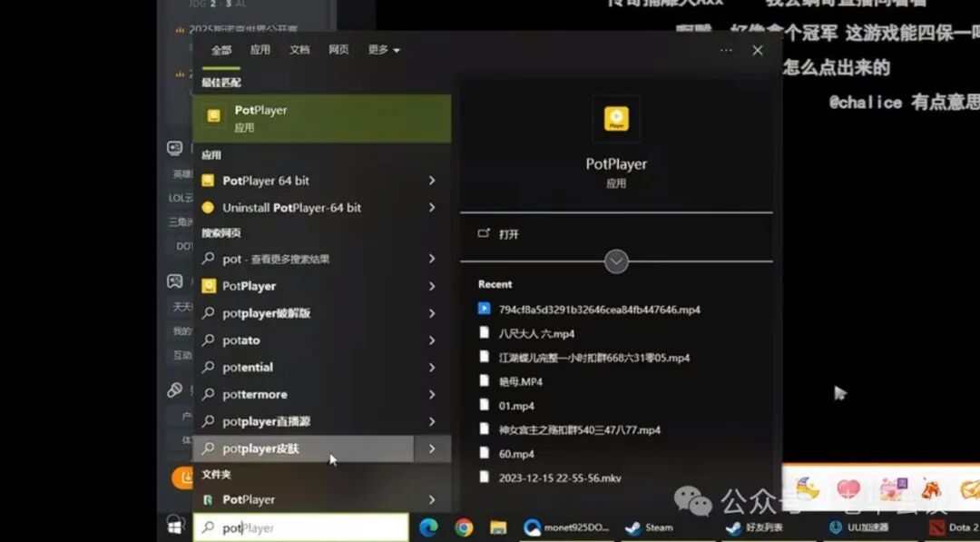Image resolution: width=980 pixels, height=542 pixels.
Task: Open File Explorer from the taskbar
Action: pyautogui.click(x=498, y=527)
